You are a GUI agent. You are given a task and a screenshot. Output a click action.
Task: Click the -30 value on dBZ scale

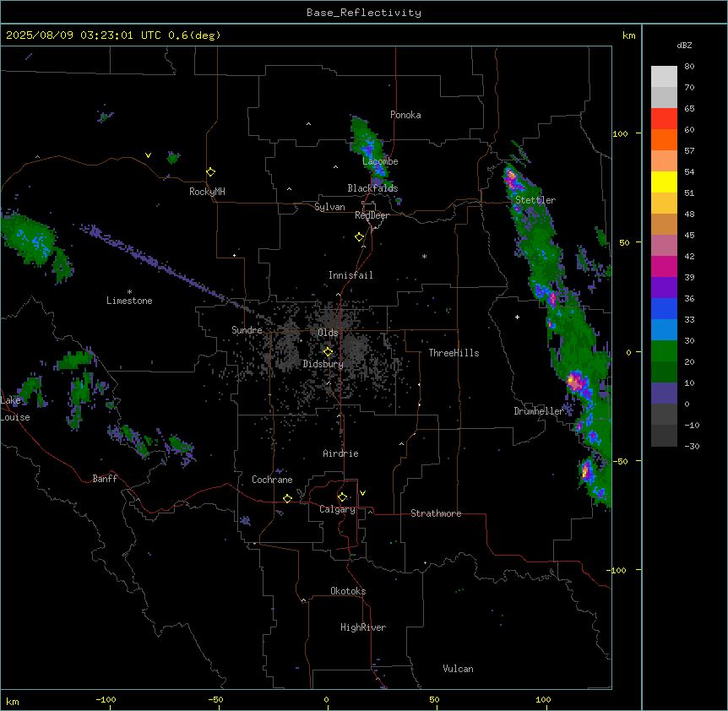click(x=692, y=447)
